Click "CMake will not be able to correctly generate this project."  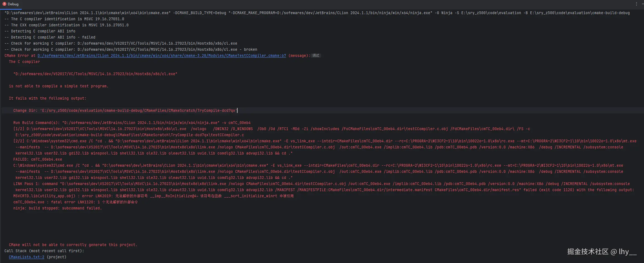(73, 245)
